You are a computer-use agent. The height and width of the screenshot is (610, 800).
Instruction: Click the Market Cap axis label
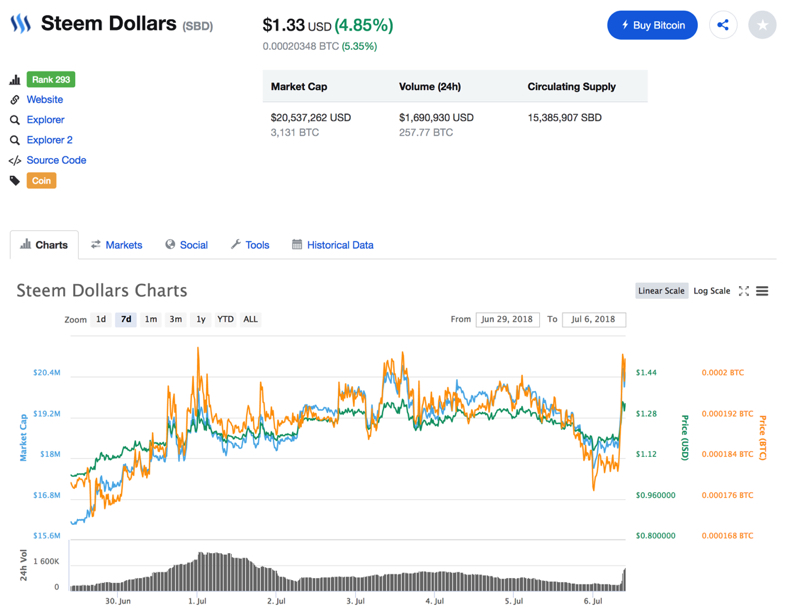[x=23, y=438]
